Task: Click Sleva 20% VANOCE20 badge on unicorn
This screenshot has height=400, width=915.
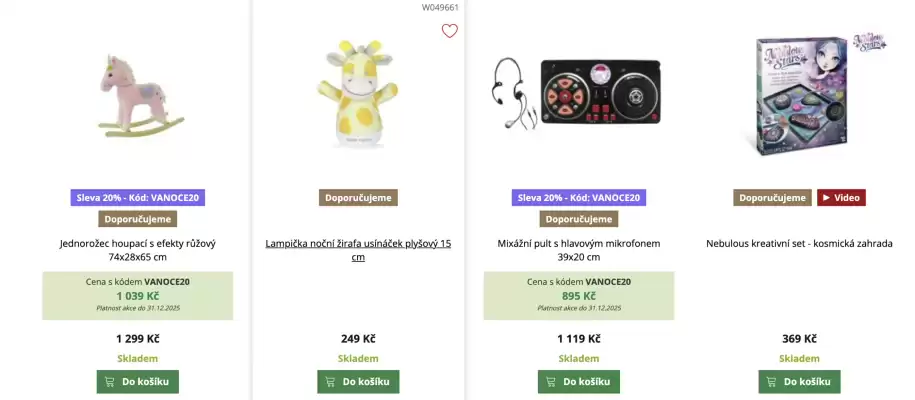Action: pos(138,198)
